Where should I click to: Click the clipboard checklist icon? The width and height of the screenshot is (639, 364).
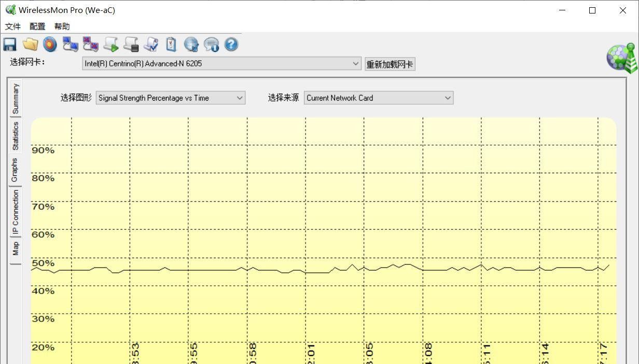(171, 45)
